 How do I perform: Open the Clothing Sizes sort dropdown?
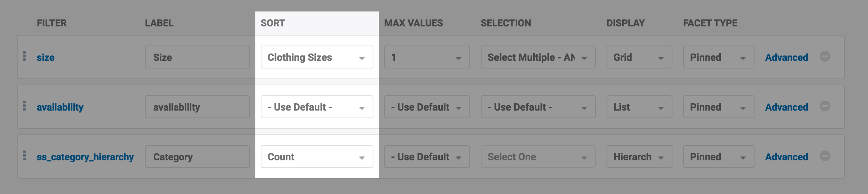[317, 57]
